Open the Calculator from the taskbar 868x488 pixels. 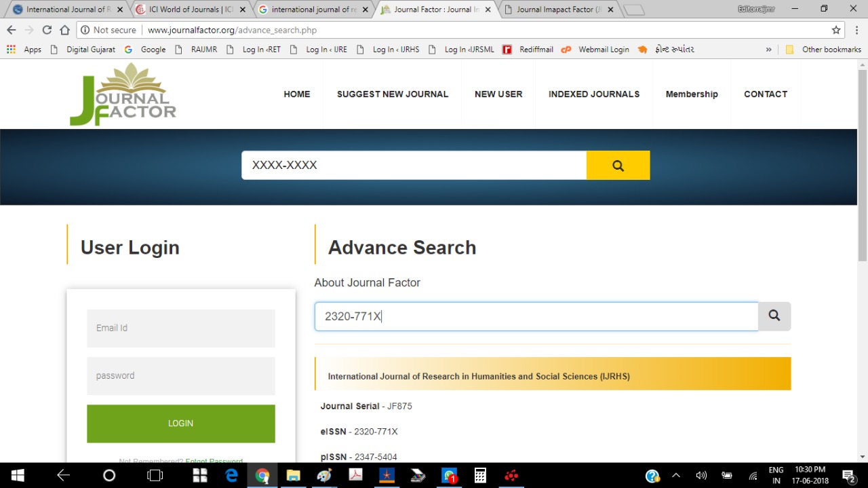pos(480,476)
